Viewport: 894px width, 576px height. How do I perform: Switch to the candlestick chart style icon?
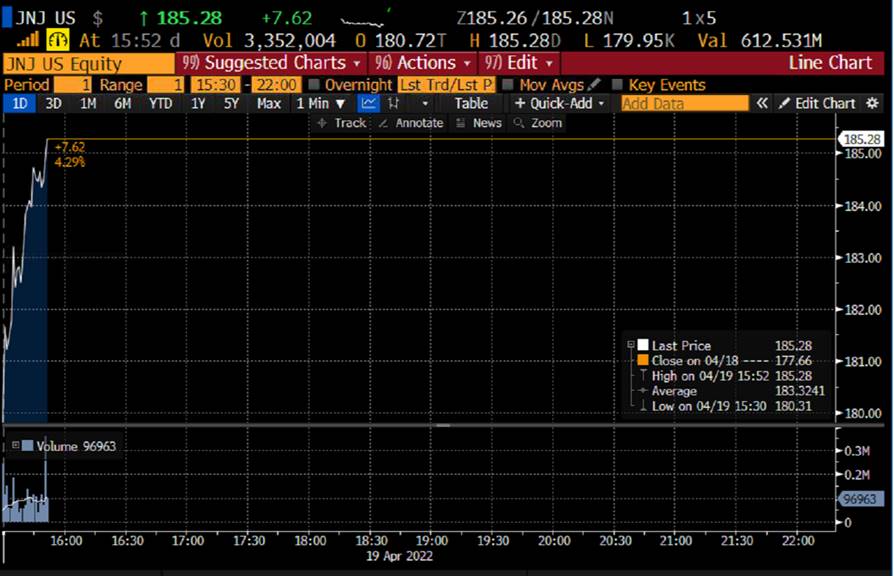click(393, 103)
